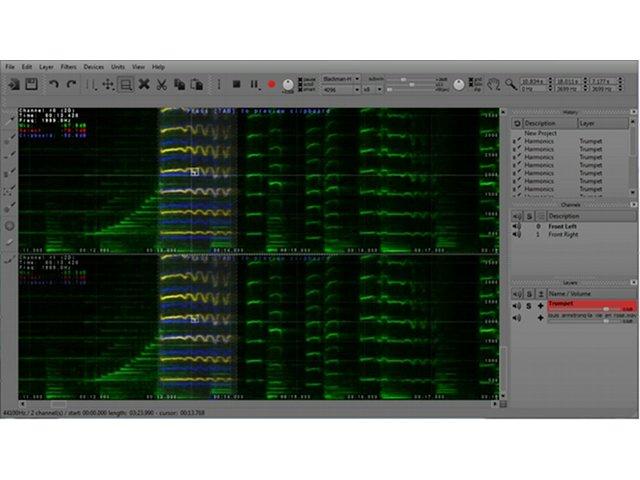Start recording with the red Record button
Screen dimensions: 640x480
point(271,85)
